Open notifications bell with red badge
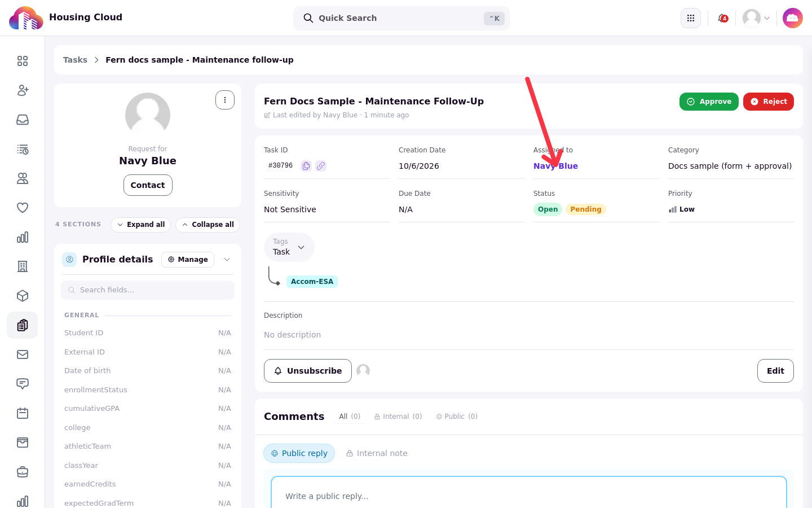 coord(722,18)
